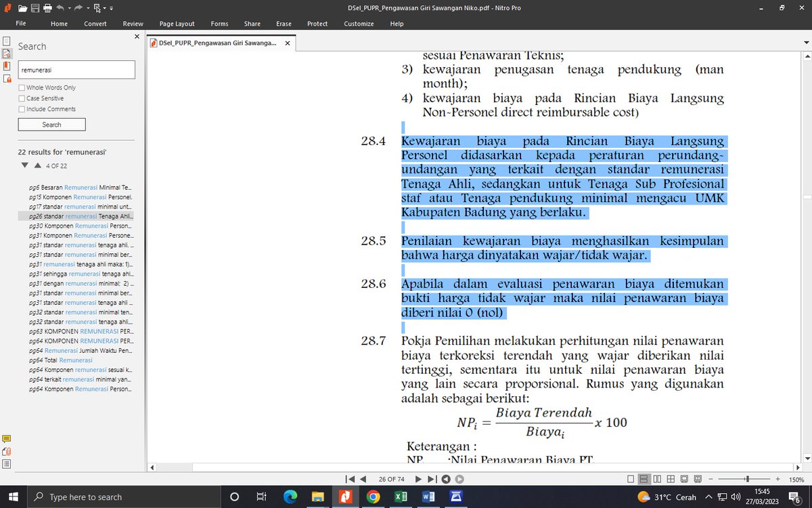This screenshot has width=812, height=508.
Task: Open Google Chrome from the taskbar
Action: point(373,496)
